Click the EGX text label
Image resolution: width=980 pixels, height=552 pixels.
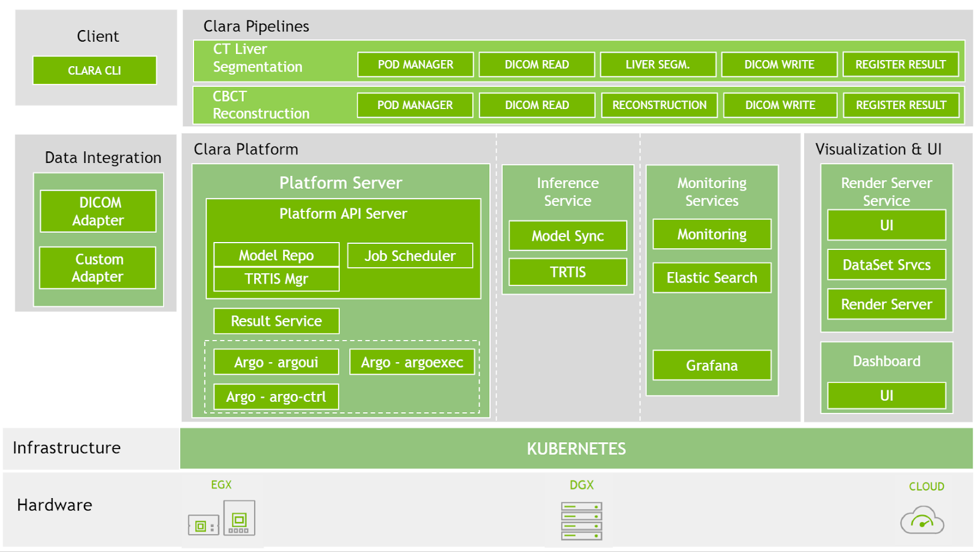221,485
